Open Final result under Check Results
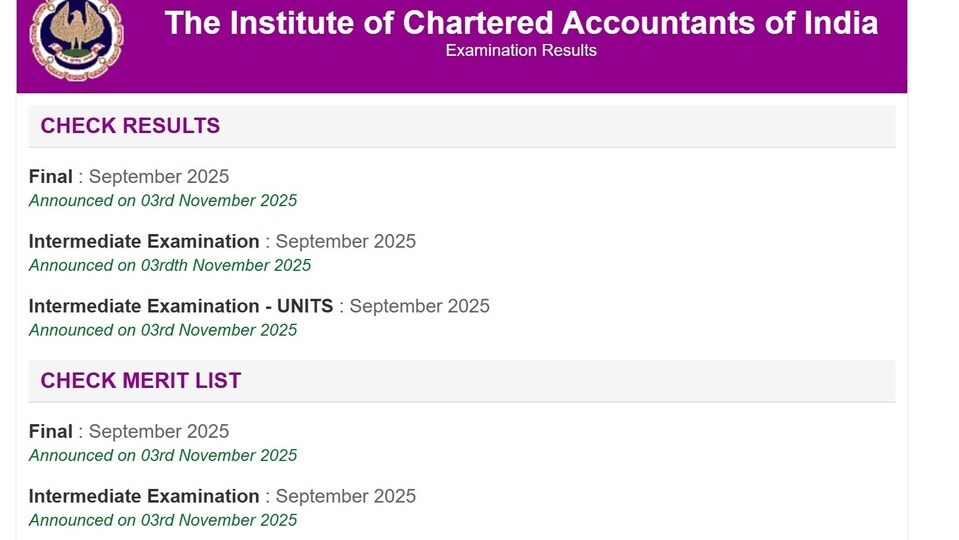This screenshot has height=540, width=959. (51, 176)
